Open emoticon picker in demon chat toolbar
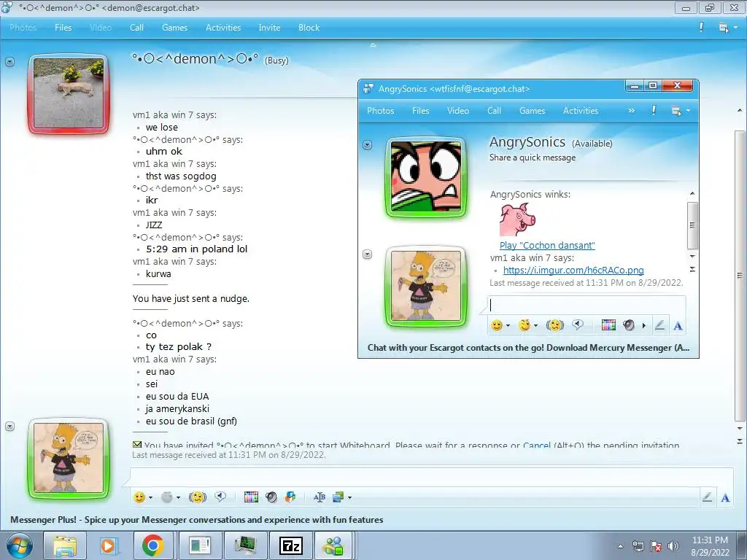This screenshot has width=747, height=560. click(x=139, y=497)
